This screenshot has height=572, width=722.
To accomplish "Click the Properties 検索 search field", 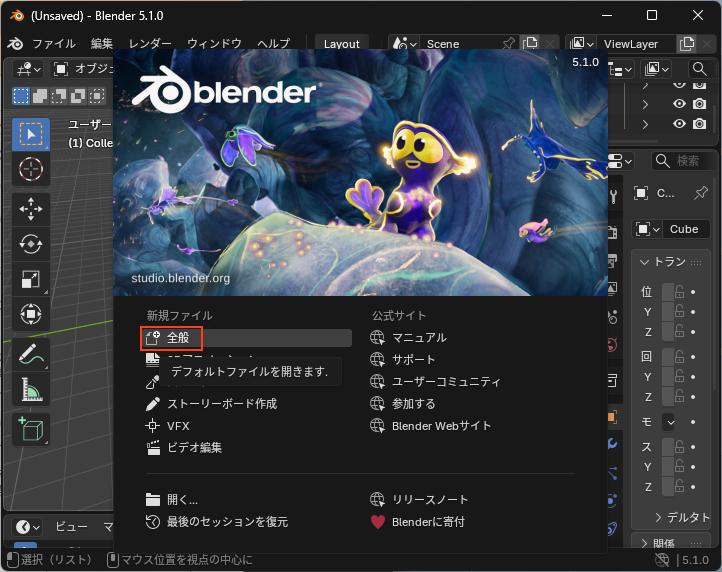I will [x=684, y=161].
